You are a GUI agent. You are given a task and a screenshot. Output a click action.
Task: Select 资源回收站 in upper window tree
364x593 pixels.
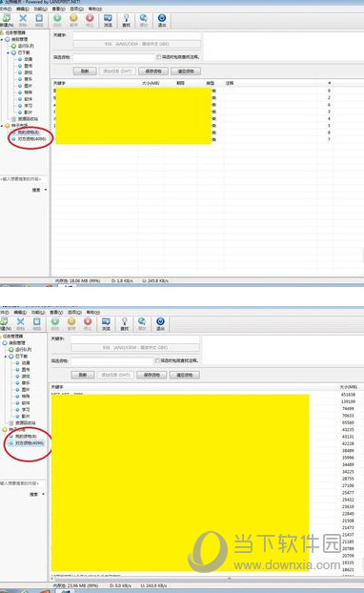[28, 119]
